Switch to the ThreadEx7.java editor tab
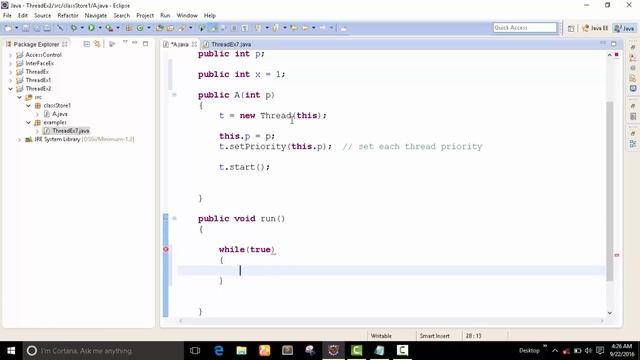The width and height of the screenshot is (640, 360). click(227, 44)
